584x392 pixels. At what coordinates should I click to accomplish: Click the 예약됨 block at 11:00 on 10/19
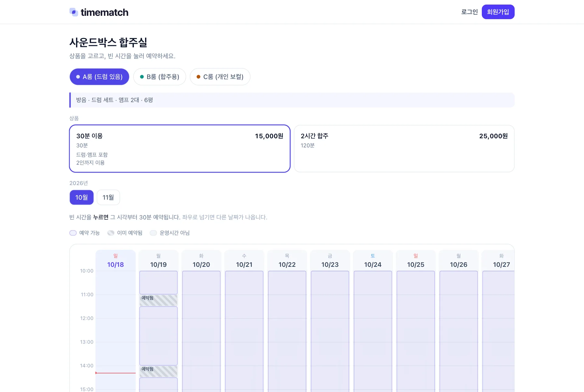point(158,300)
